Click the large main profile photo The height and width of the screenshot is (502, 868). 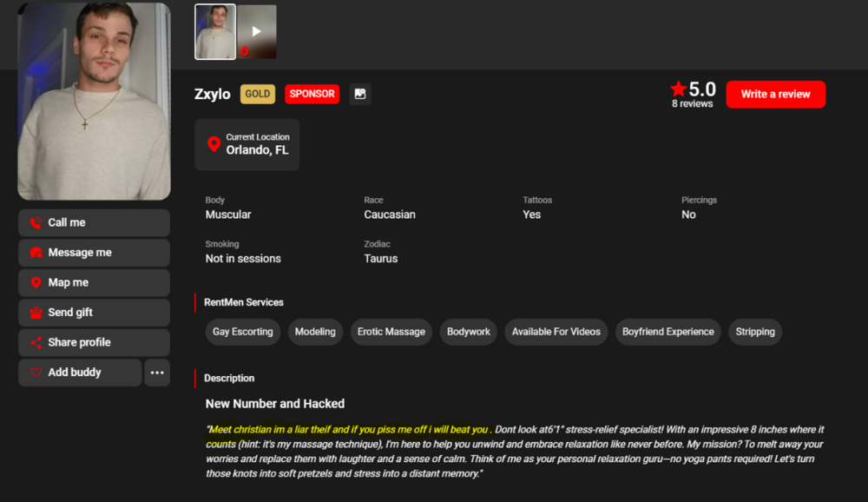tap(94, 100)
